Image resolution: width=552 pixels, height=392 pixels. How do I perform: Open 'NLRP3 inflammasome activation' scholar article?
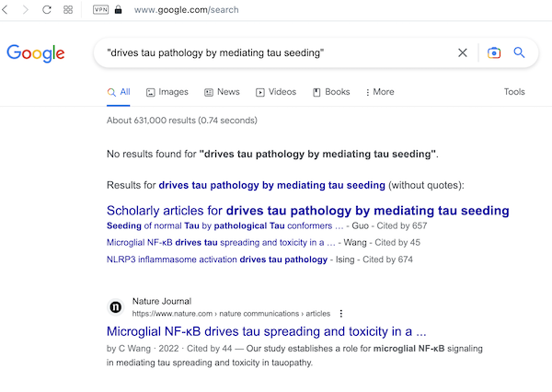click(217, 259)
